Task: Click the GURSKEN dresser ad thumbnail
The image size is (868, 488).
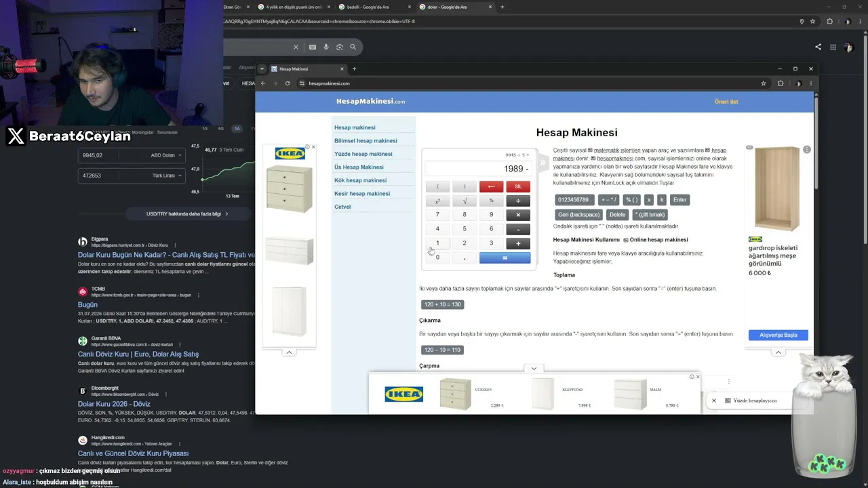Action: coord(455,394)
